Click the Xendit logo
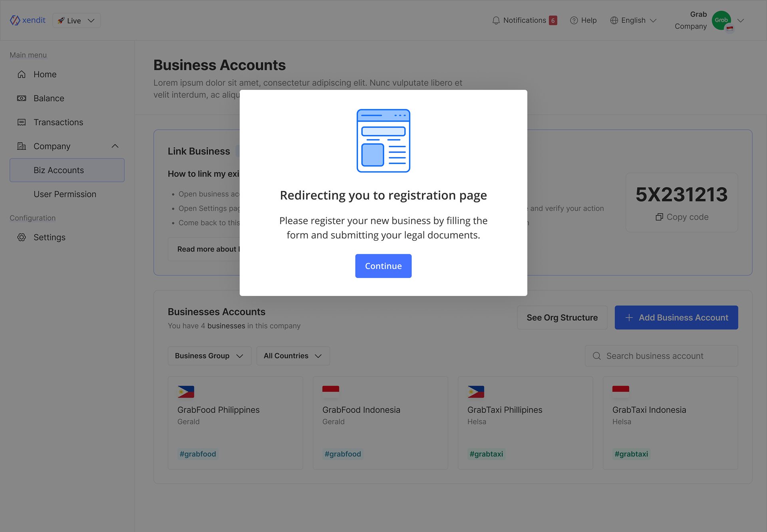Image resolution: width=767 pixels, height=532 pixels. [x=28, y=20]
